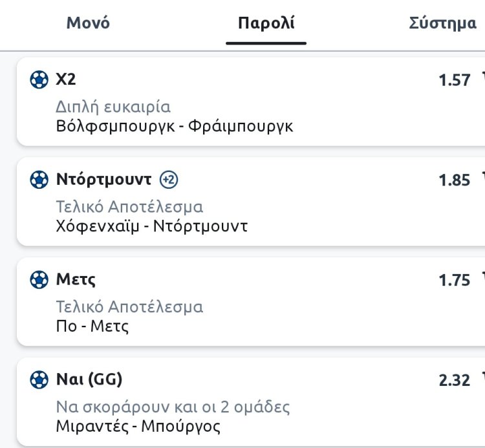Click soccer ball icon beside Μετς

pyautogui.click(x=39, y=280)
